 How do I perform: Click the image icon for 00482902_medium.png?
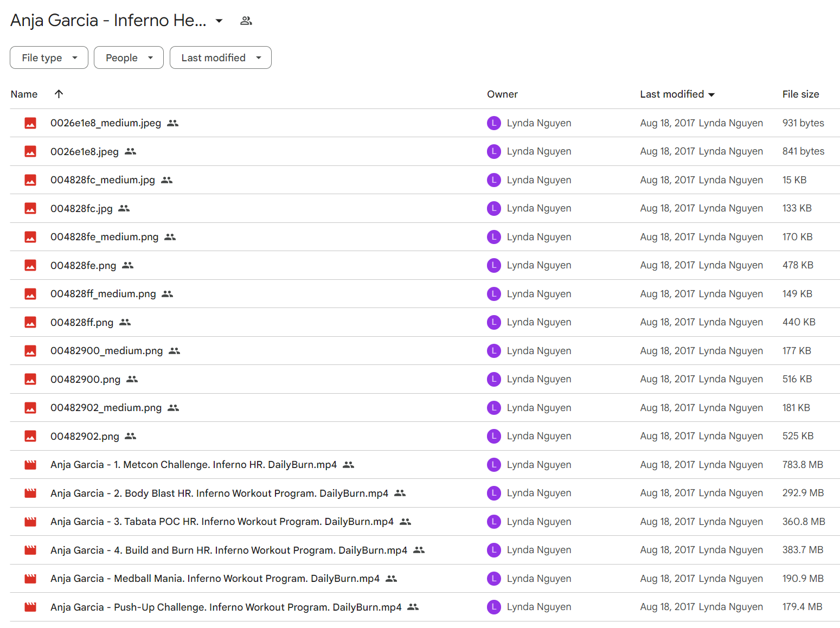(x=30, y=408)
